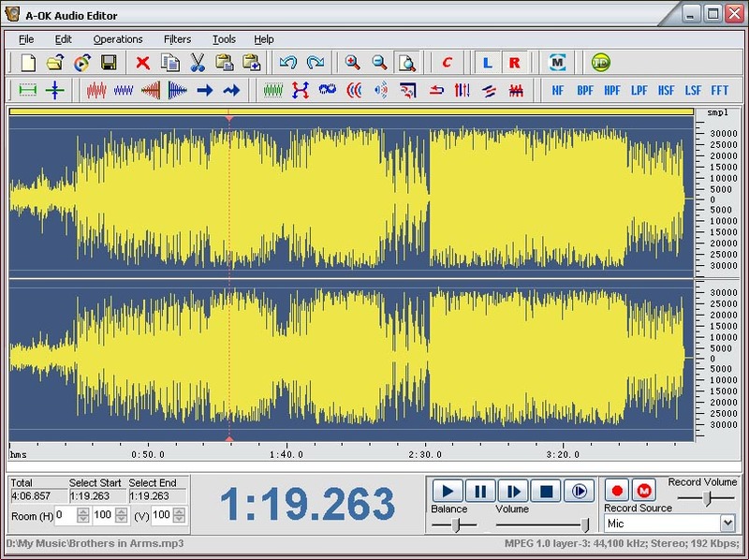Click the circled loop play button
749x560 pixels.
(x=579, y=492)
